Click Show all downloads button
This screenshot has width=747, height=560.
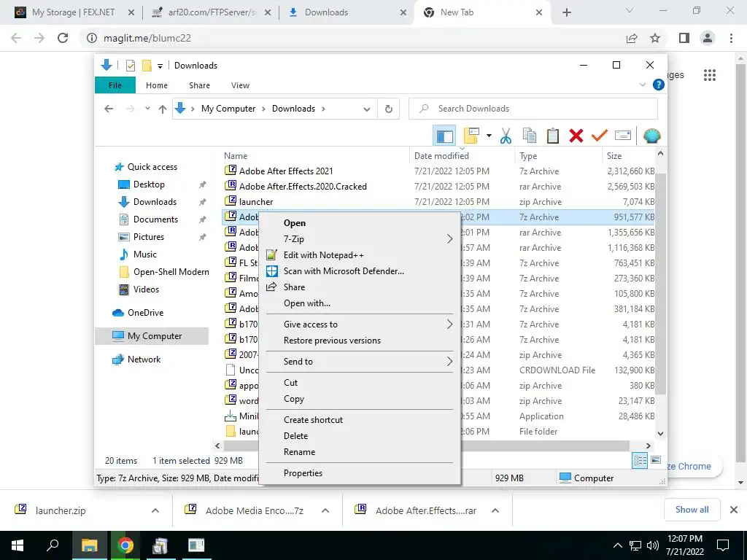[x=692, y=510]
